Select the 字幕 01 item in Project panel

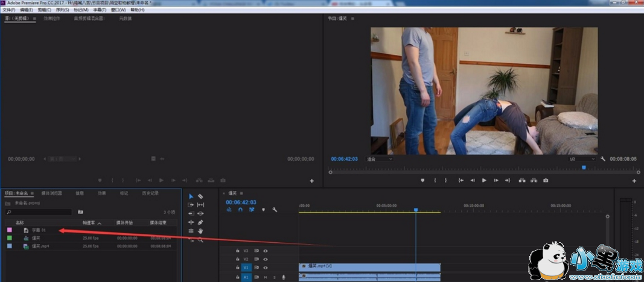(39, 230)
